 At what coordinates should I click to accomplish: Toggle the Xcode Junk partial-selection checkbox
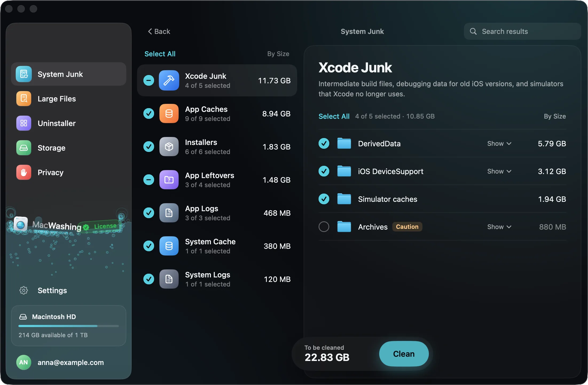pos(149,80)
